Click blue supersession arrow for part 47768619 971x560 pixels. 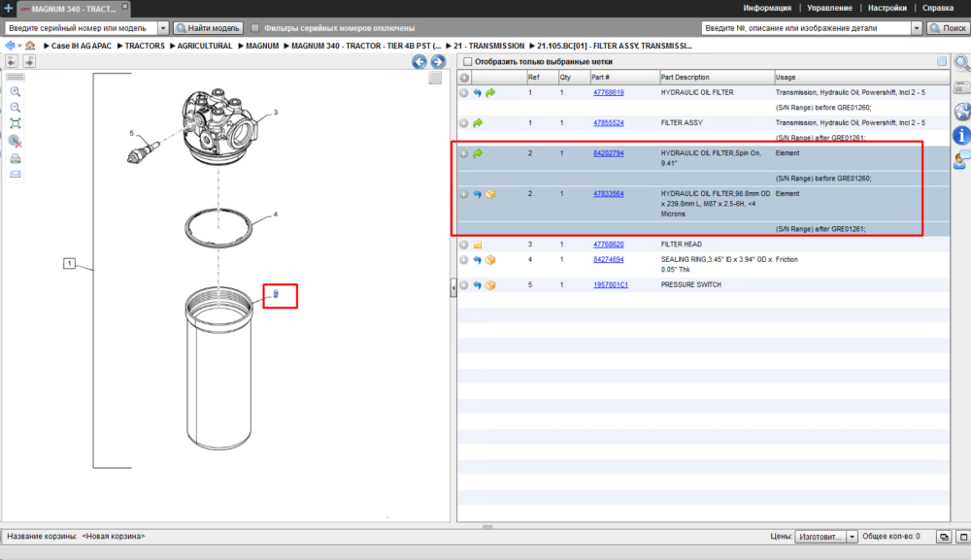pyautogui.click(x=477, y=93)
